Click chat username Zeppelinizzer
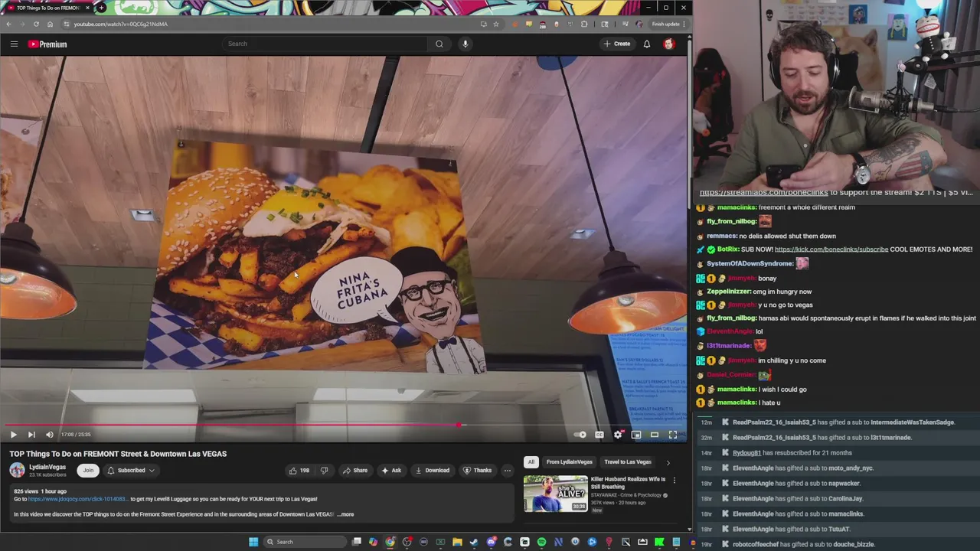This screenshot has width=980, height=551. [x=728, y=292]
